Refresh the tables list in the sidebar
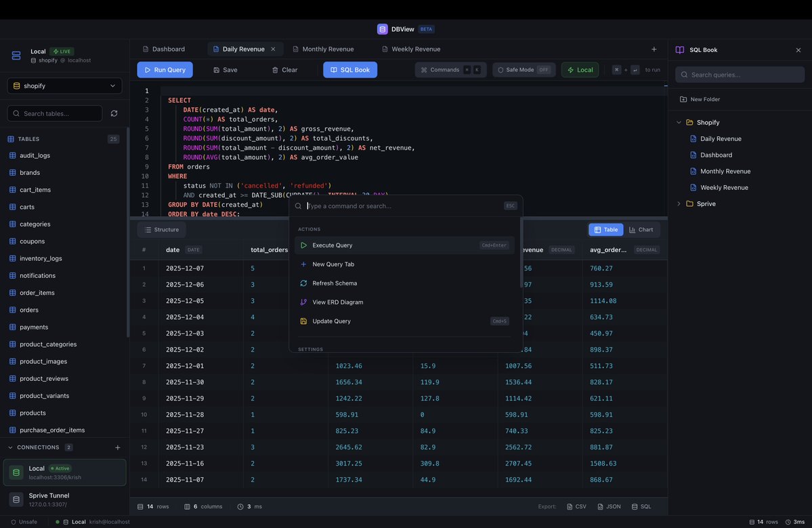Screen dimensions: 812x528 tap(114, 113)
